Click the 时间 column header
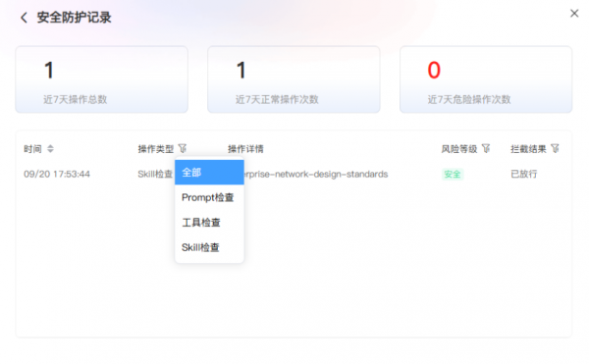Screen dimensions: 589x364 tap(32, 149)
